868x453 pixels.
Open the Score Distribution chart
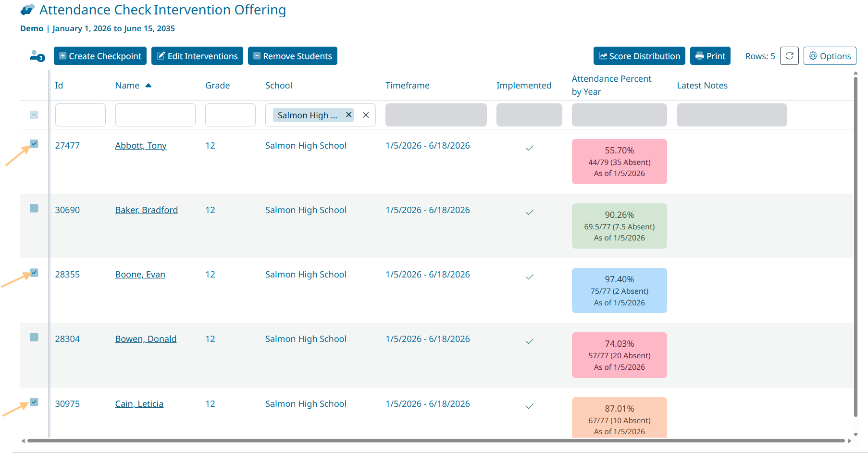639,56
